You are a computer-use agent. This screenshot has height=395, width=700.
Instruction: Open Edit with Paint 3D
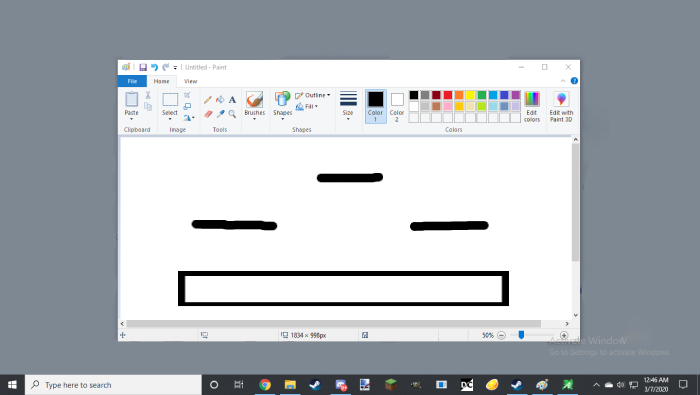(x=561, y=106)
